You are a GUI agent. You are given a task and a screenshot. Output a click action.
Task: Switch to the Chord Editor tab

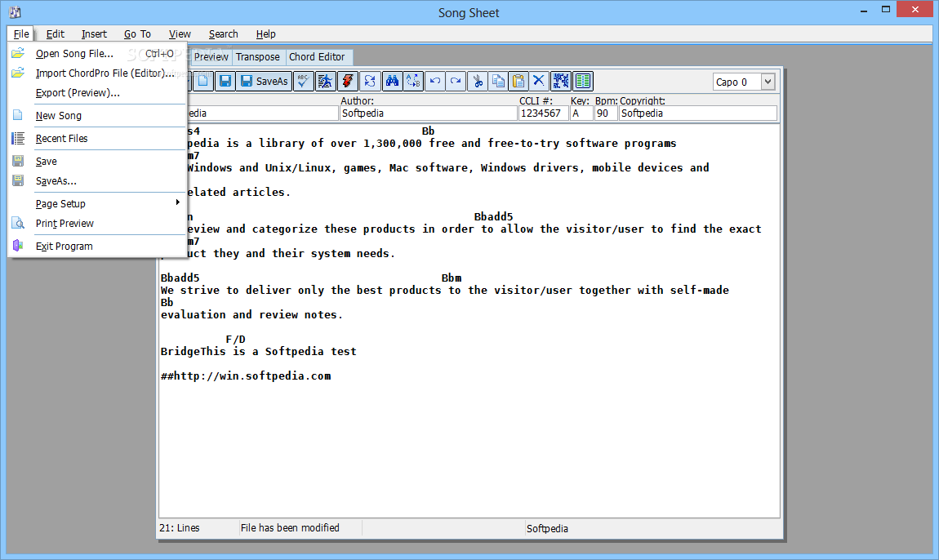click(317, 57)
